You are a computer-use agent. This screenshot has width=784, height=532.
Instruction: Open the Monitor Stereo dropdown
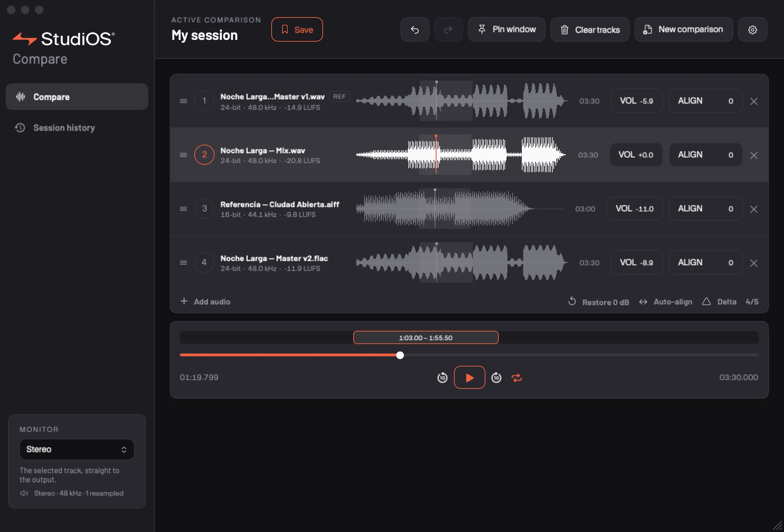77,449
